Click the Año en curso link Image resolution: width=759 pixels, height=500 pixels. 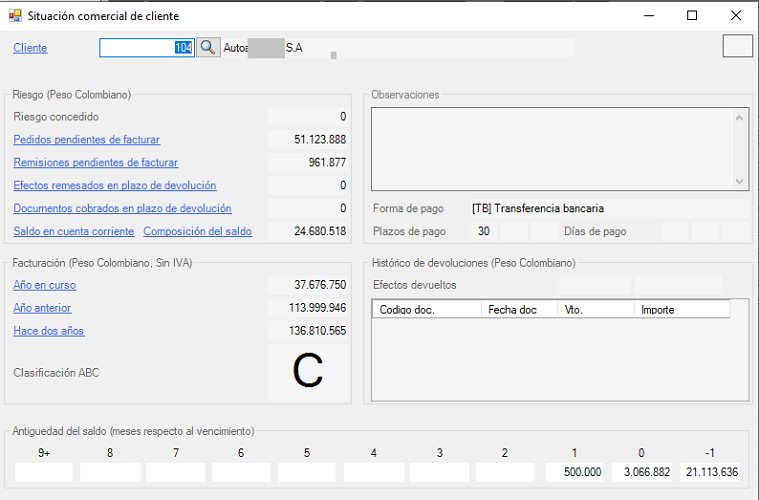pyautogui.click(x=44, y=285)
